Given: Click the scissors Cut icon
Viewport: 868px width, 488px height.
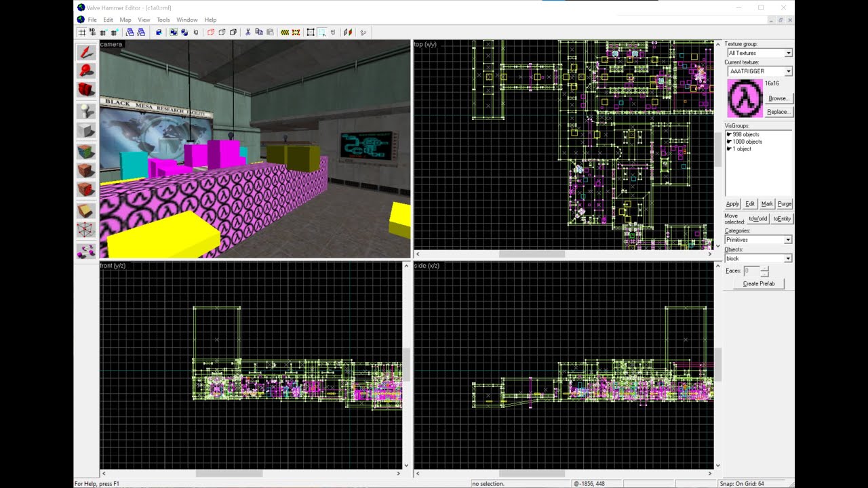Looking at the screenshot, I should point(248,32).
